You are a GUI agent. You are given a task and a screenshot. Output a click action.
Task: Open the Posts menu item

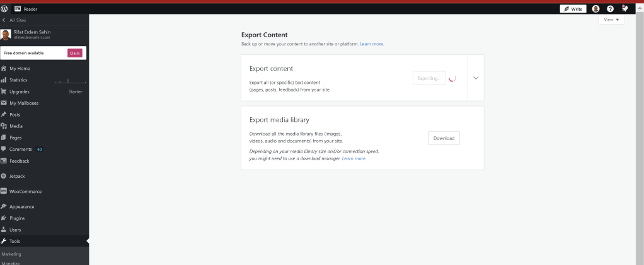click(x=44, y=114)
